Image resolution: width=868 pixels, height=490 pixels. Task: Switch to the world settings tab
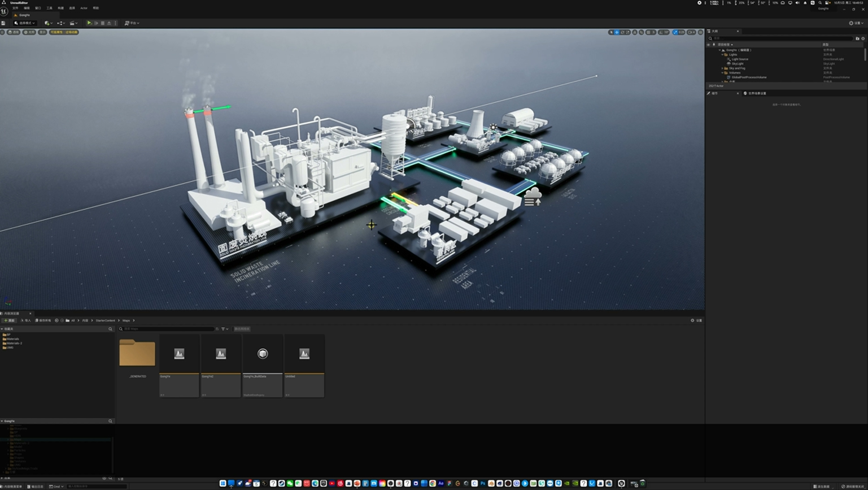tap(755, 93)
